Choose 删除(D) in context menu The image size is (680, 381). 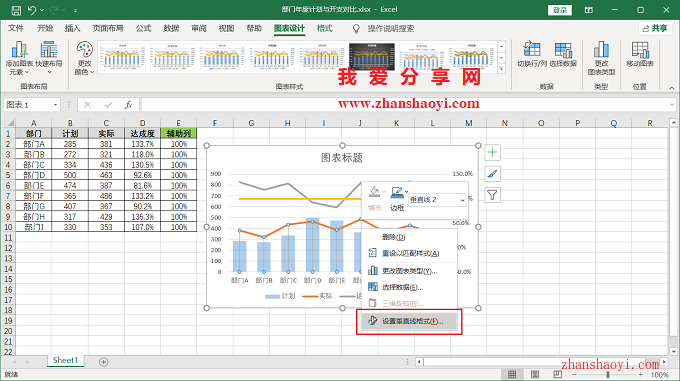pos(409,237)
